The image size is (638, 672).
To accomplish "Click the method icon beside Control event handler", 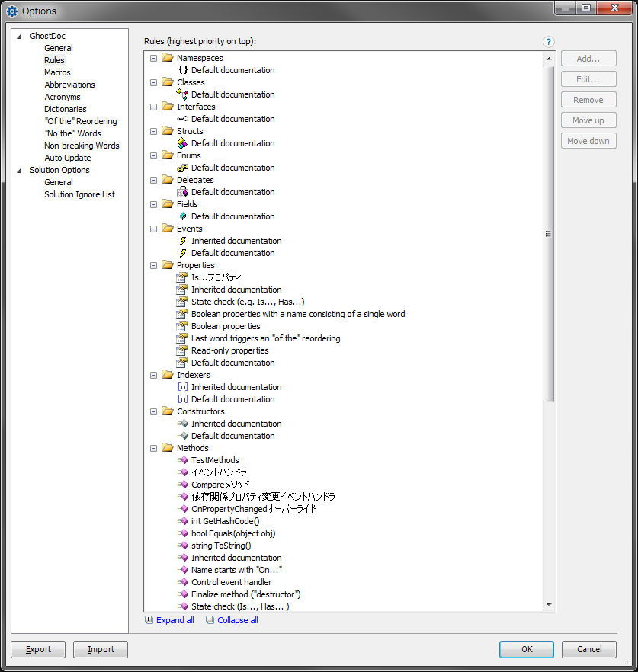I will coord(183,582).
